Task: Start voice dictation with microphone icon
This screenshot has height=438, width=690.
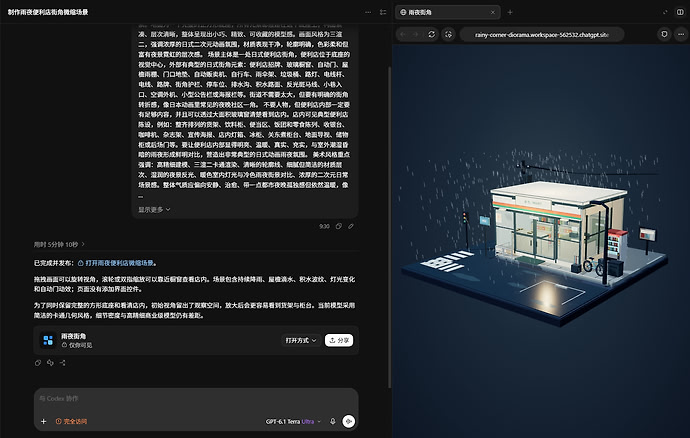Action: [333, 421]
